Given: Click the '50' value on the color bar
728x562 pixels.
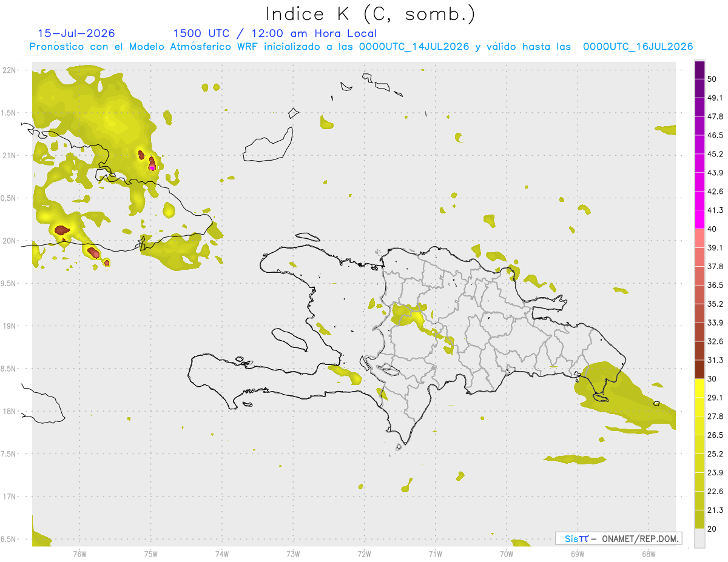Looking at the screenshot, I should pyautogui.click(x=712, y=79).
